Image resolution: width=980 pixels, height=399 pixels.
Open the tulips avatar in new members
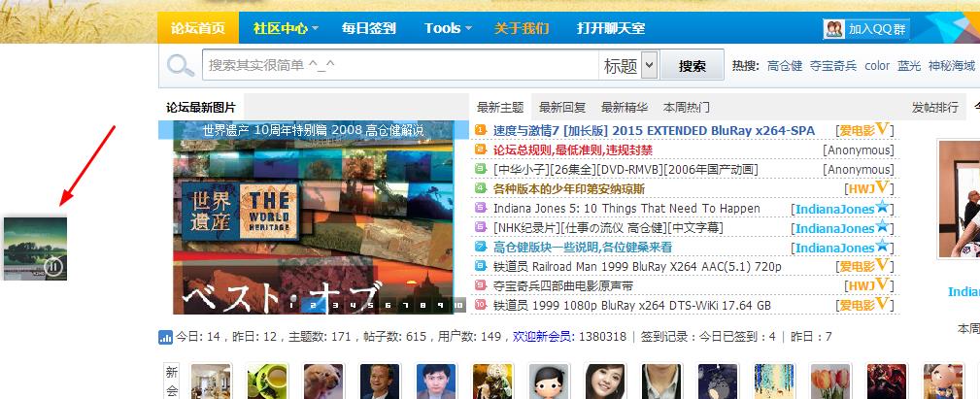point(830,382)
